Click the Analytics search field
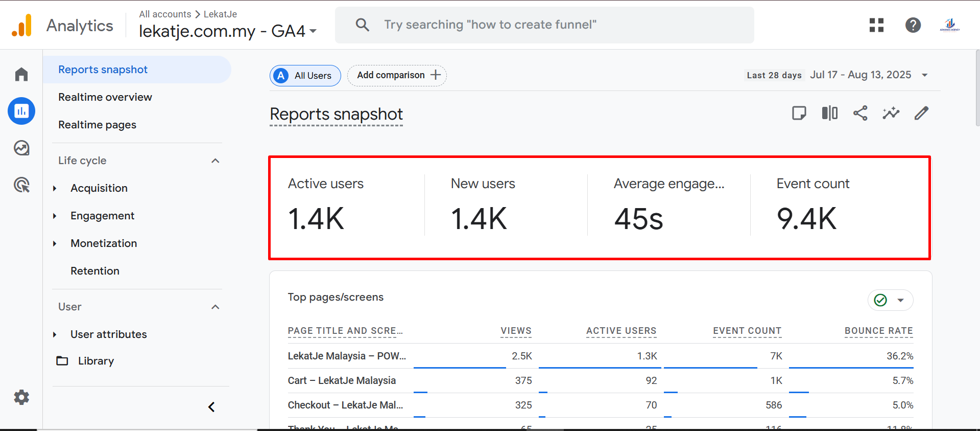This screenshot has width=980, height=431. [544, 25]
